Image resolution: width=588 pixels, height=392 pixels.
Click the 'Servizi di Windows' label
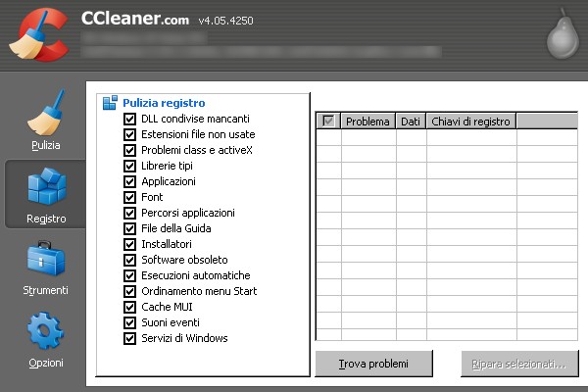[184, 338]
